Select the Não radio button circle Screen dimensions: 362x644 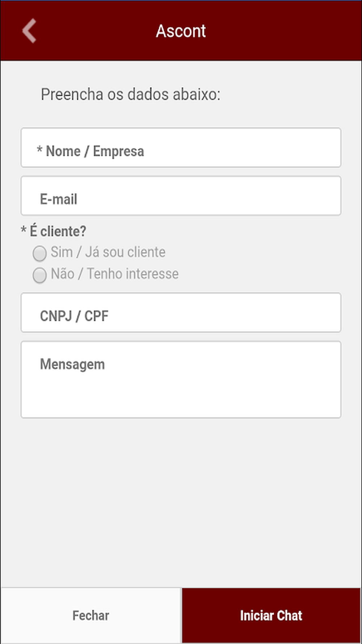[x=39, y=275]
